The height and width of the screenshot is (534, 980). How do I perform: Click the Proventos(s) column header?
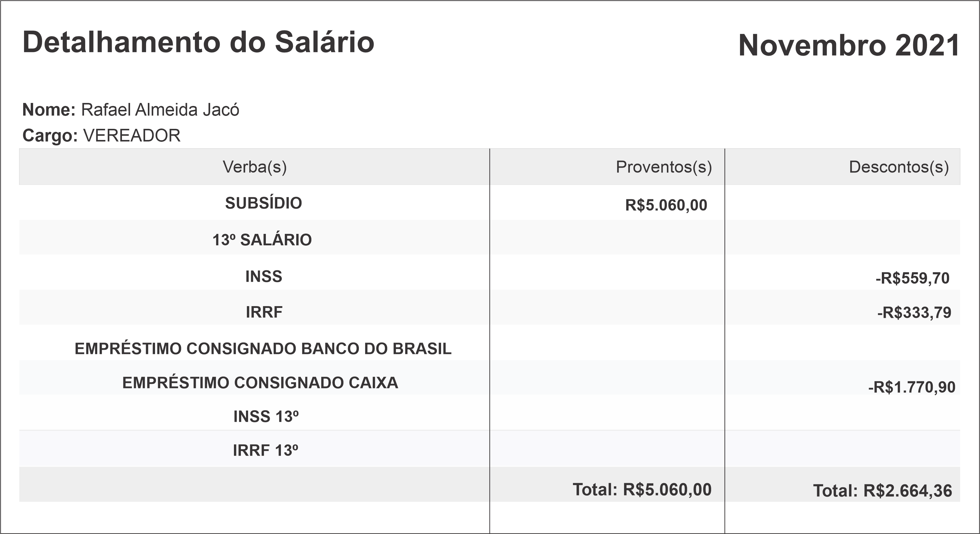(x=664, y=167)
